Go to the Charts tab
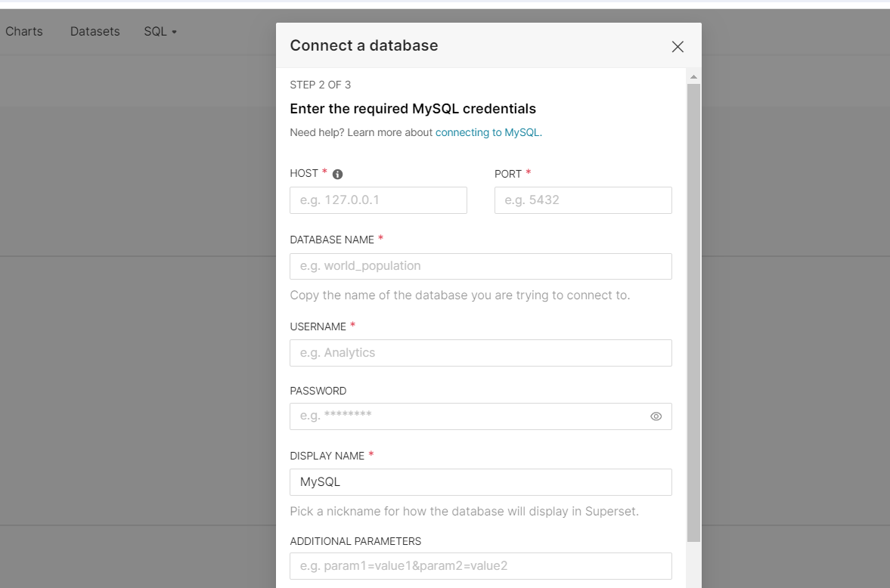The image size is (890, 588). tap(24, 31)
